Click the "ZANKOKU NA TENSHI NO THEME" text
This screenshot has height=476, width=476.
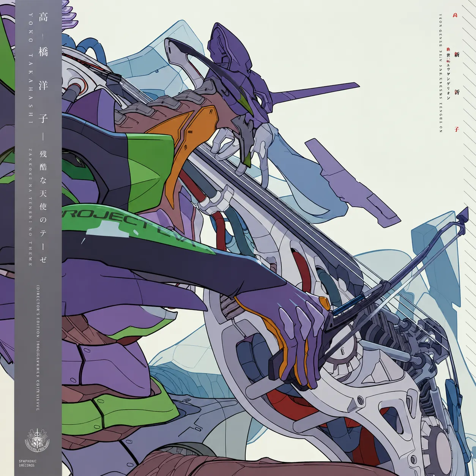(x=30, y=207)
